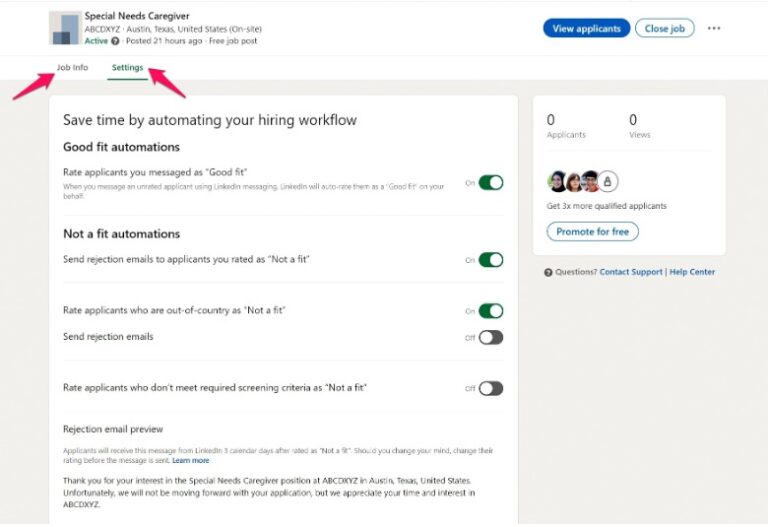Click the Special Needs Caregiver job title
The height and width of the screenshot is (527, 768).
tap(137, 16)
